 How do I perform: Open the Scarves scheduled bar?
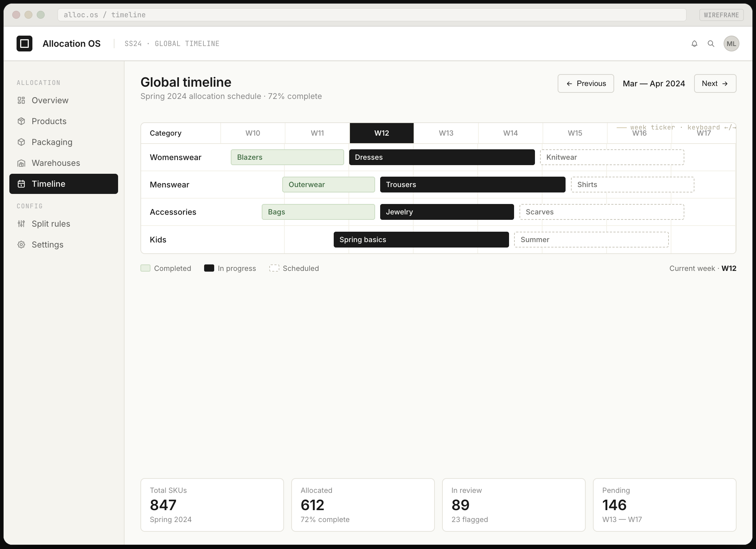pyautogui.click(x=602, y=212)
